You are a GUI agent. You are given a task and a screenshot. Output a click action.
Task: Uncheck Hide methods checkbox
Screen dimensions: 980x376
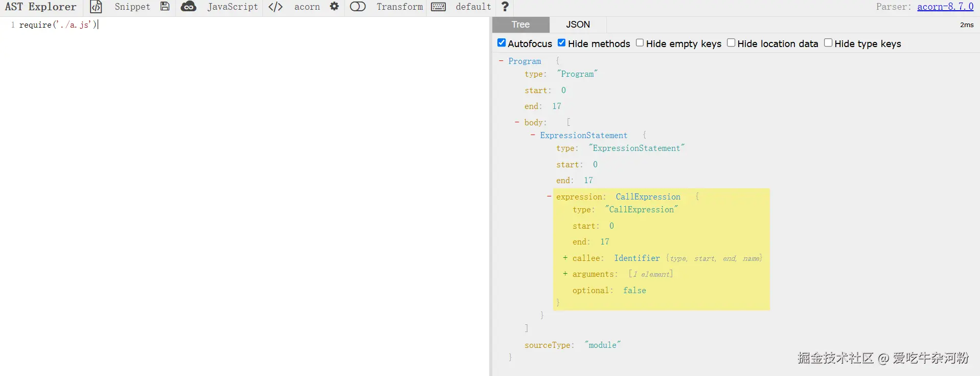(561, 43)
